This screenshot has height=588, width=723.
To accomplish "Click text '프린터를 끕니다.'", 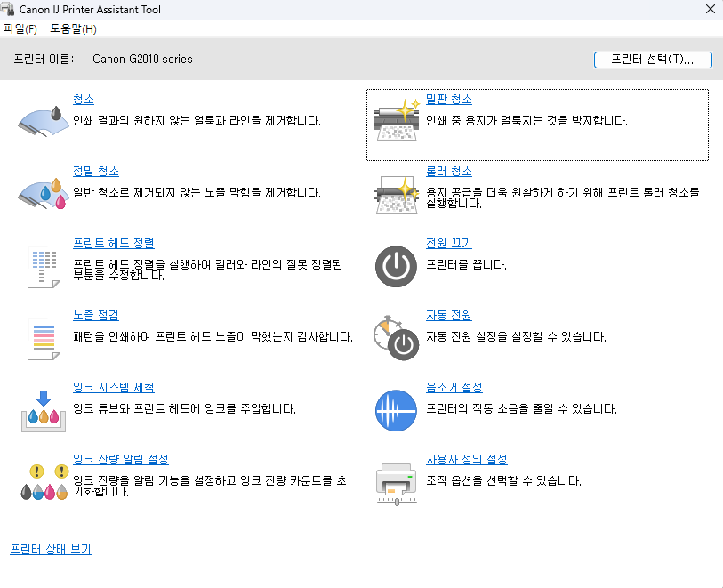I will (x=466, y=264).
